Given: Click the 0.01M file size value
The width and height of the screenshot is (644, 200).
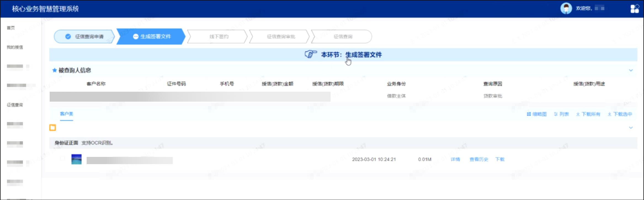Looking at the screenshot, I should click(x=425, y=159).
